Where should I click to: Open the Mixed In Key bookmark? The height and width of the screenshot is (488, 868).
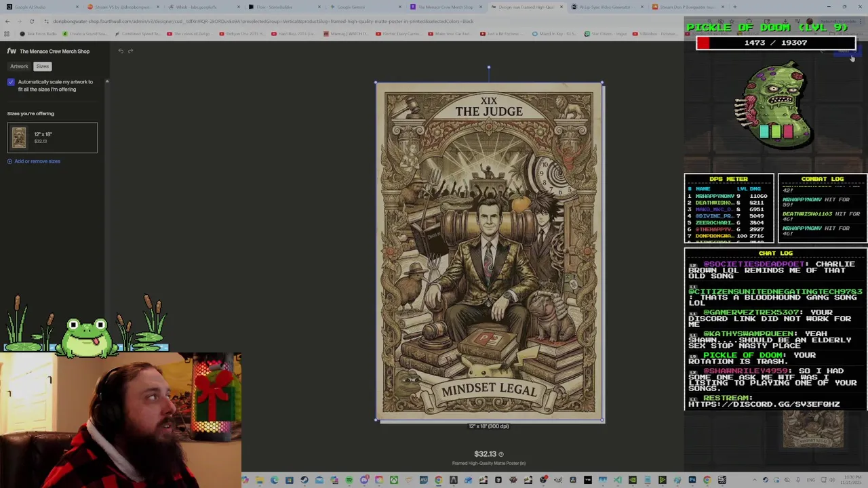[554, 33]
